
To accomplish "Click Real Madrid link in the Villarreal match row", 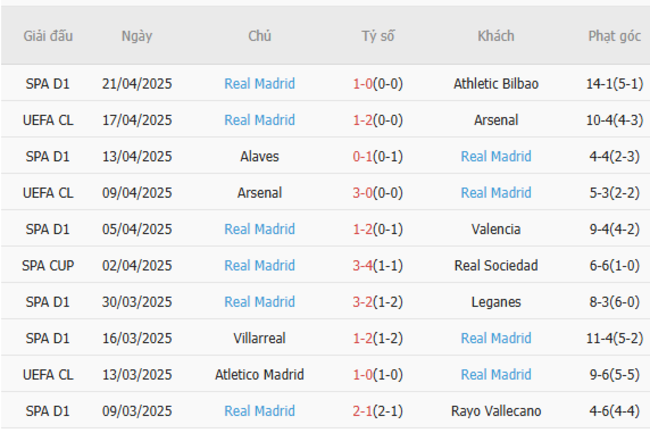I will click(496, 338).
